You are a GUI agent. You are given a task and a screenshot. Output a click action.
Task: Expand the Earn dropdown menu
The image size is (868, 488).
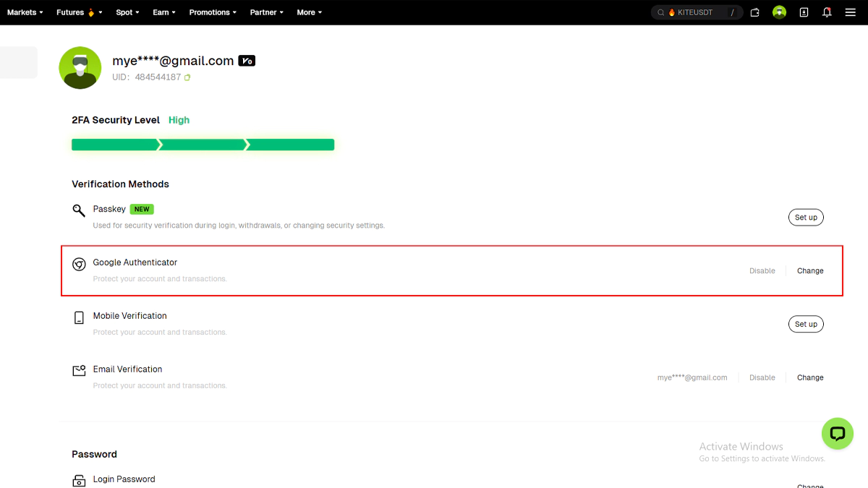(164, 12)
